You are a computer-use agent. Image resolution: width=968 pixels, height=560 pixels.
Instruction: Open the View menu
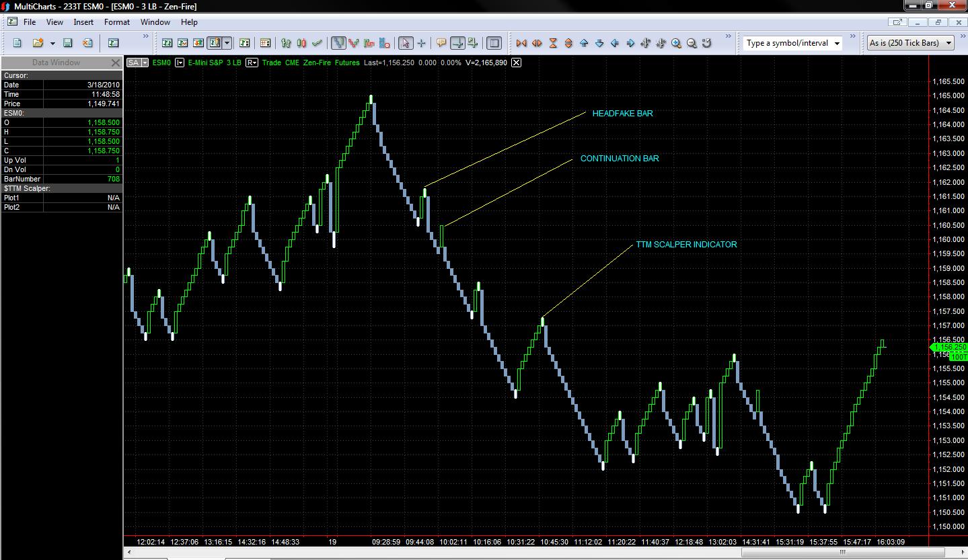(54, 22)
